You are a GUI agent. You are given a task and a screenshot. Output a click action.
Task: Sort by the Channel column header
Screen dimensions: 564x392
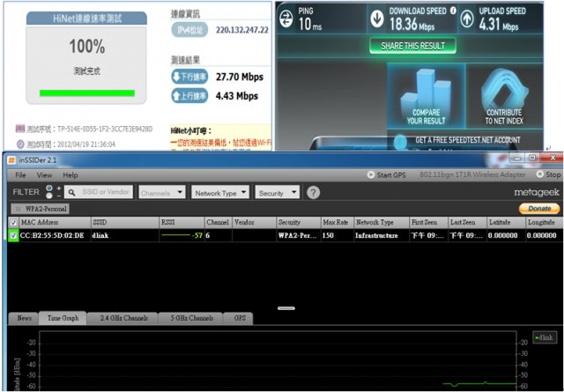pos(219,222)
